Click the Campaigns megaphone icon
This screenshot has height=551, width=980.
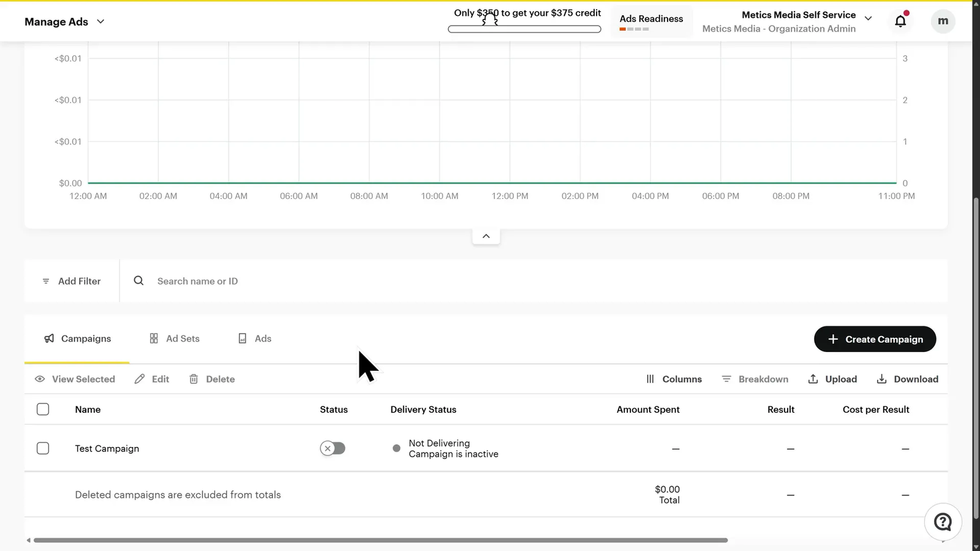click(49, 339)
